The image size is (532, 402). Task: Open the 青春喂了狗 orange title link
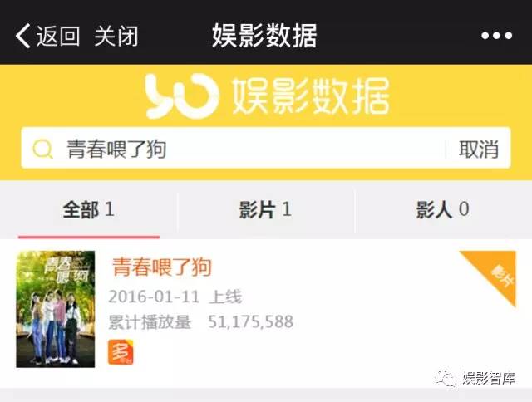point(162,267)
